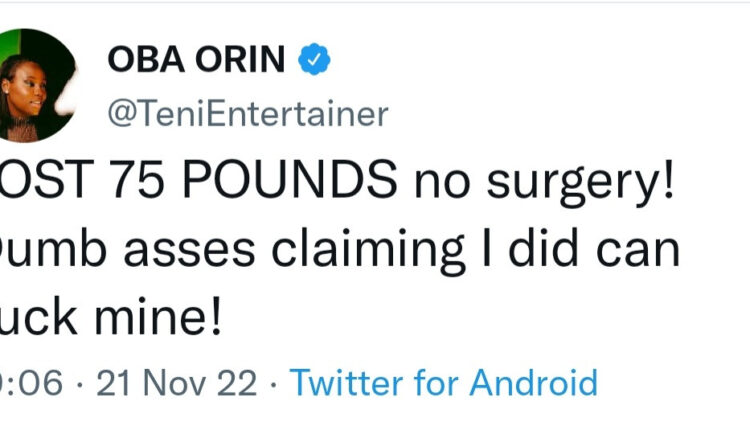Click the OBA ORIN display name
Viewport: 750px width, 430px height.
pyautogui.click(x=198, y=61)
